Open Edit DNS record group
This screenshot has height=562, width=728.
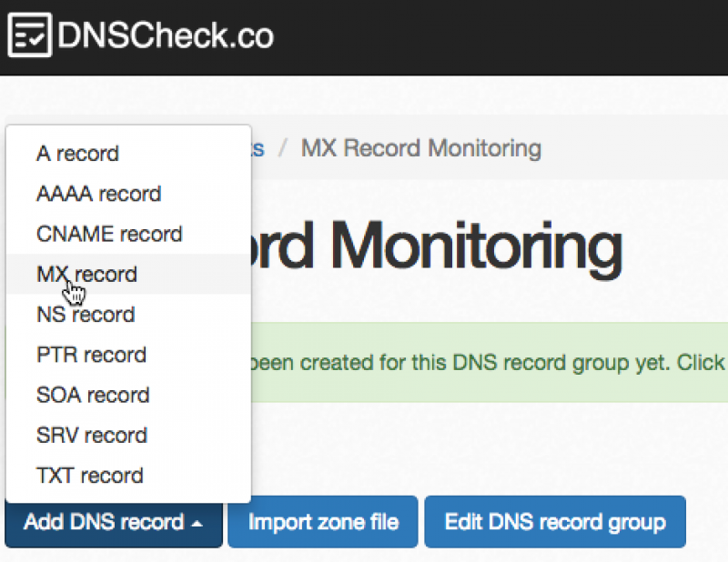click(554, 523)
